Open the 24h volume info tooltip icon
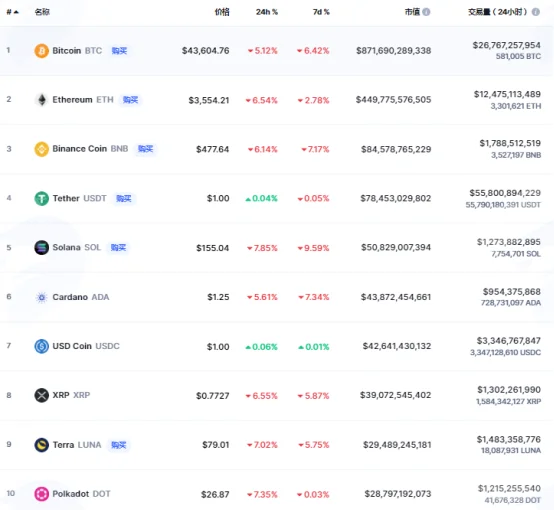 536,12
